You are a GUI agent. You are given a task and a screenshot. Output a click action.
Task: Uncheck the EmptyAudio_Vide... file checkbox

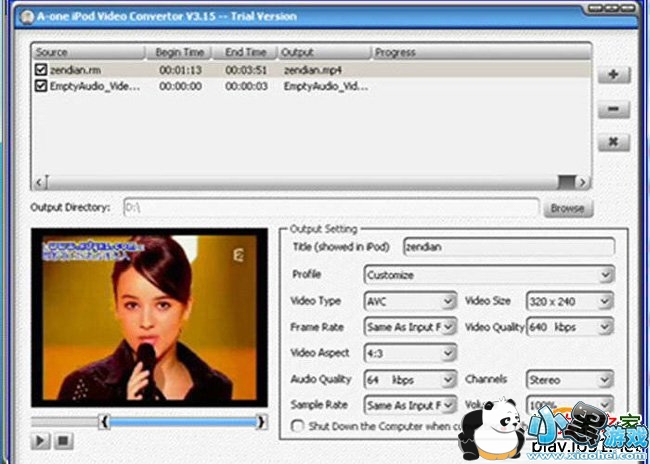[41, 86]
